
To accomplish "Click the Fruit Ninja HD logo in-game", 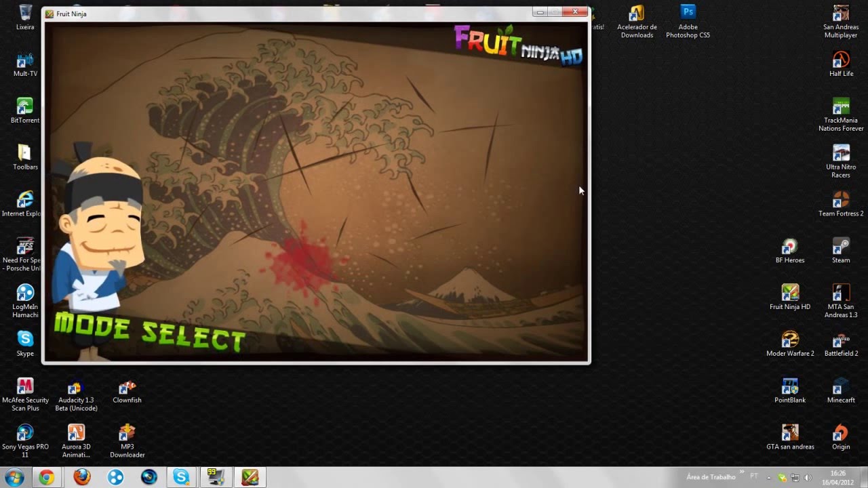I will tap(519, 45).
